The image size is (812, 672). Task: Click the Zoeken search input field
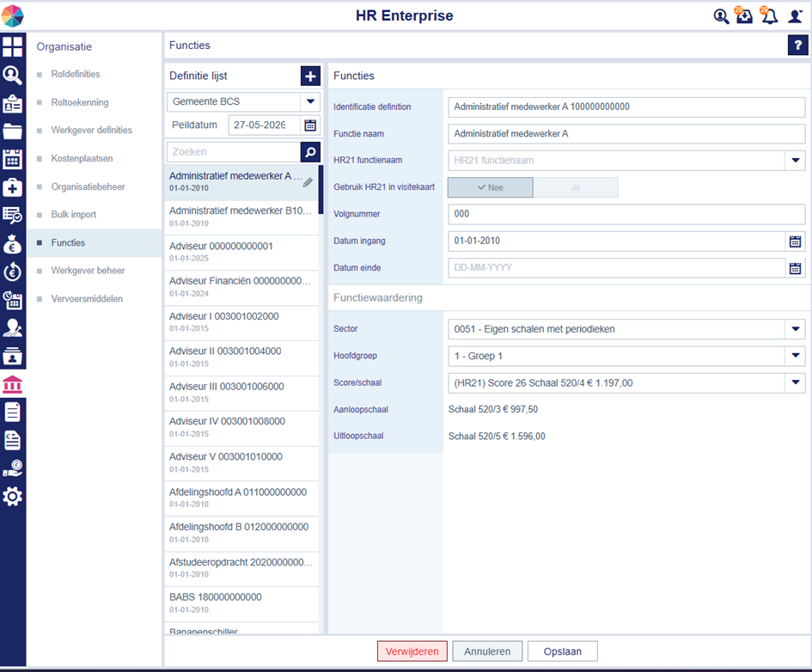[x=234, y=152]
